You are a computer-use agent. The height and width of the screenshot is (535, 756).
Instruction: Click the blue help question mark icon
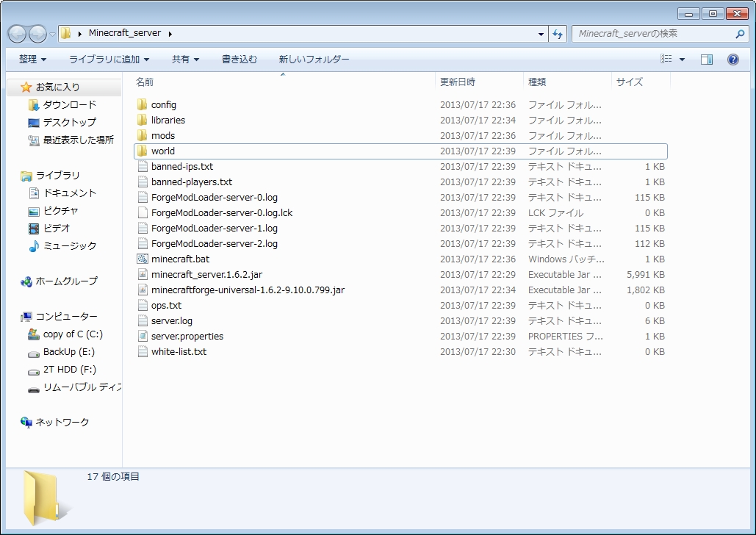(733, 60)
